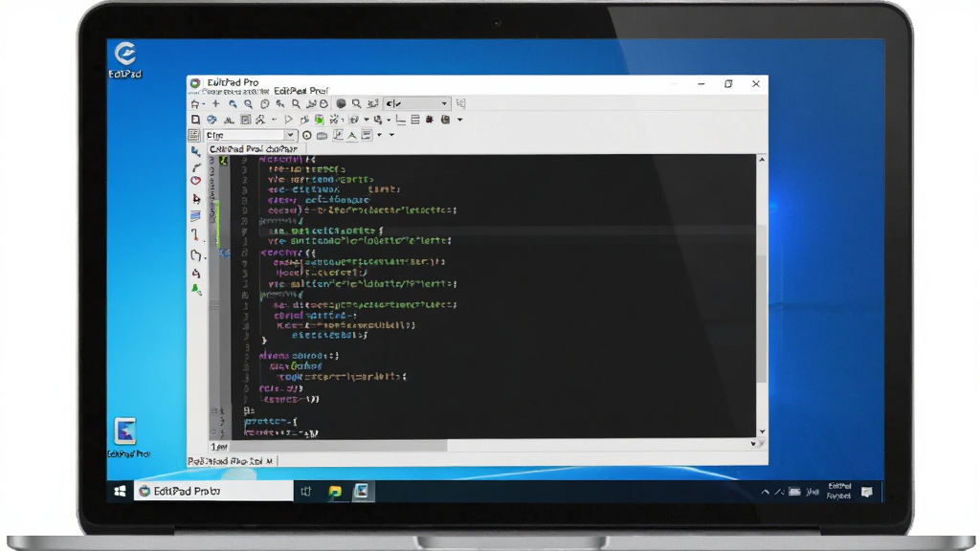Expand the dropdown arrow of the third-row combo box
This screenshot has width=980, height=551.
(290, 135)
